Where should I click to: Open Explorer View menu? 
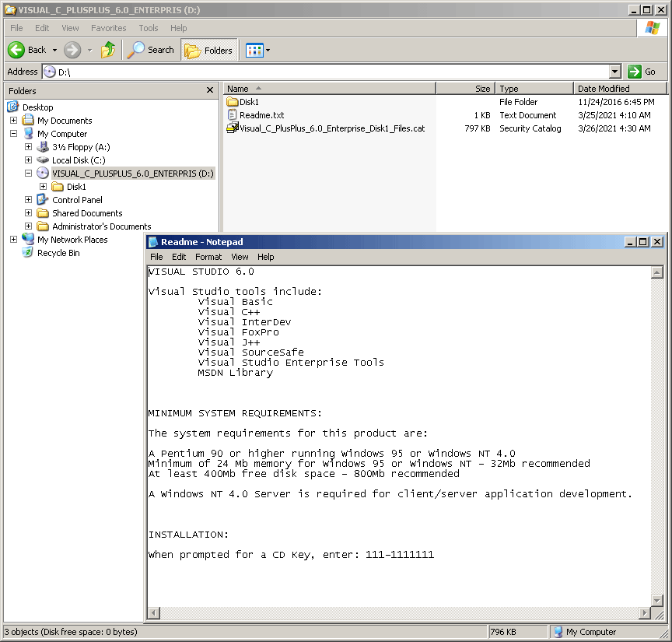(x=70, y=28)
